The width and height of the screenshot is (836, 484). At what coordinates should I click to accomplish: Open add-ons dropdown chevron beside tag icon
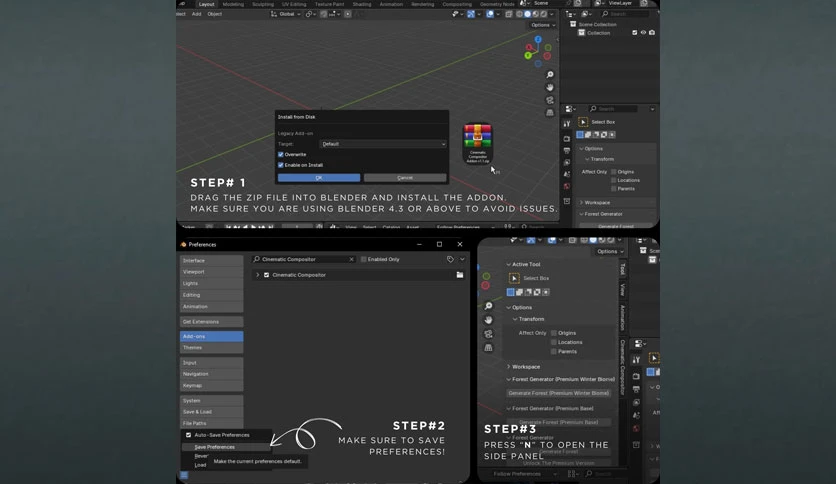tap(462, 259)
